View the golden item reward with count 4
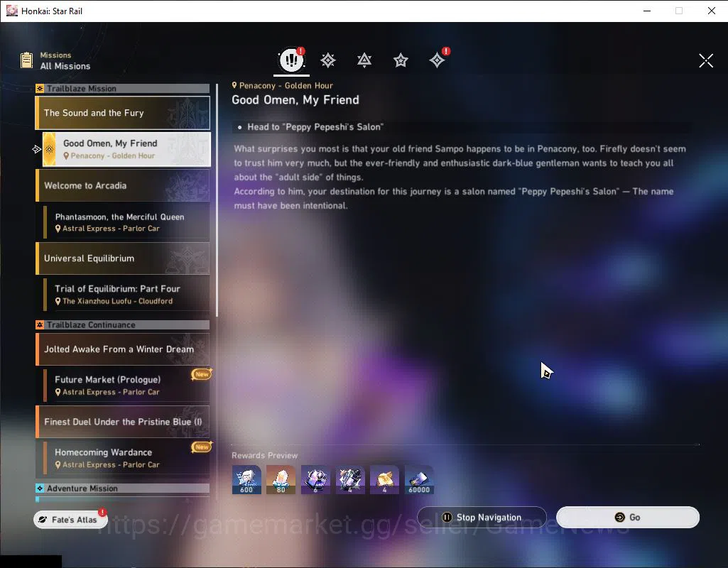 pyautogui.click(x=384, y=480)
